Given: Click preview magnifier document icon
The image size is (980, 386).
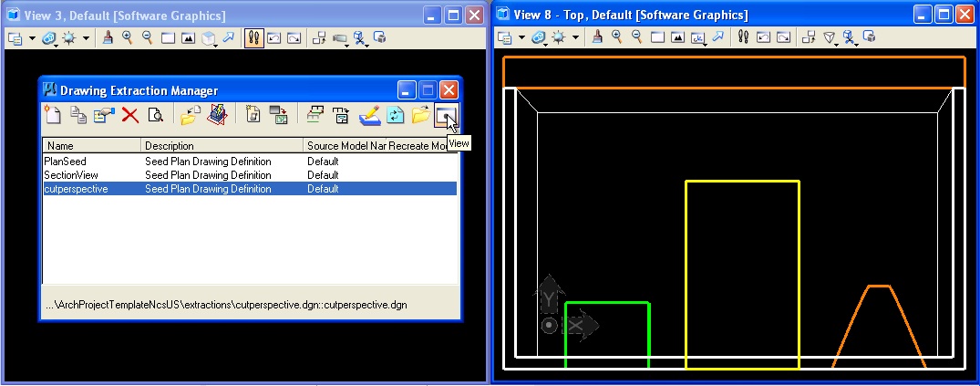Looking at the screenshot, I should click(x=155, y=115).
